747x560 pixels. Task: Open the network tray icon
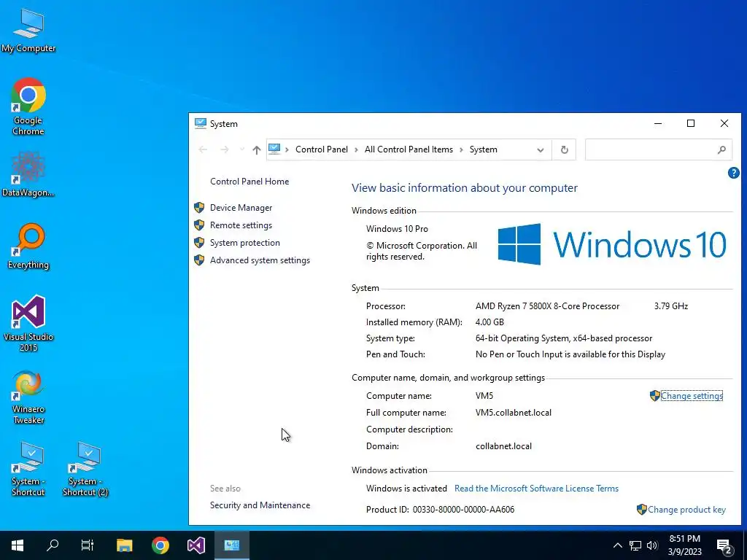tap(635, 545)
